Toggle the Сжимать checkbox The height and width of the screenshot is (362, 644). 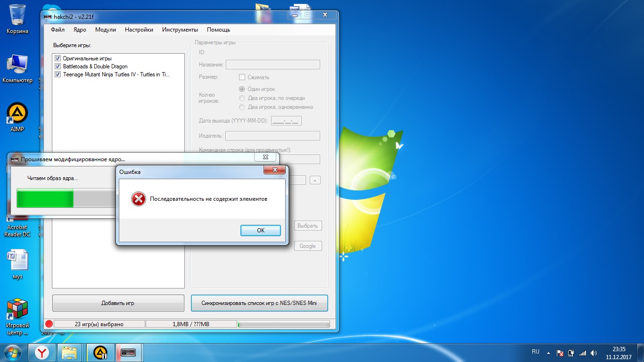pos(242,77)
